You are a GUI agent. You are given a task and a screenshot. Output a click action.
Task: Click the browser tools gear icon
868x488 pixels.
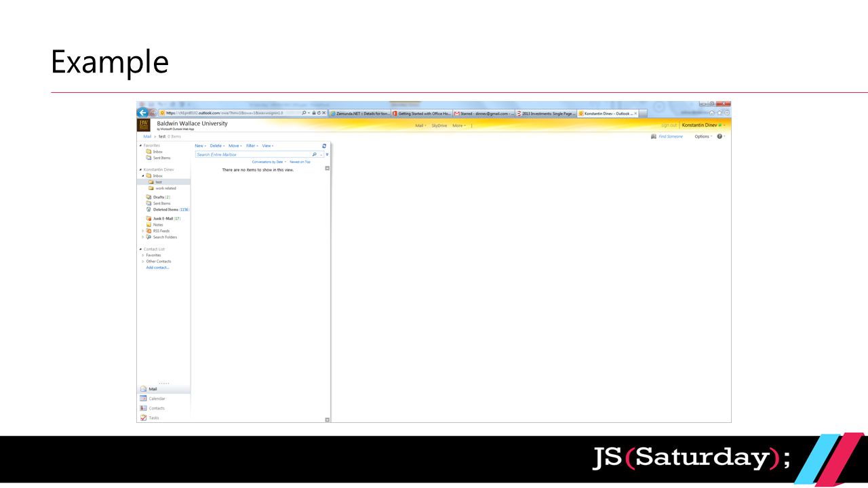pyautogui.click(x=727, y=113)
